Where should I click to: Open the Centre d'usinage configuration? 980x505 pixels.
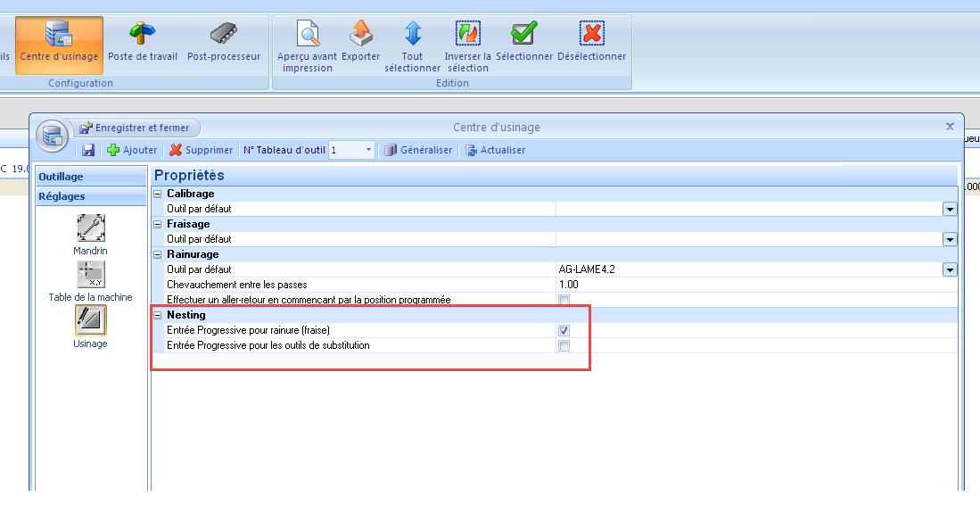click(x=59, y=44)
